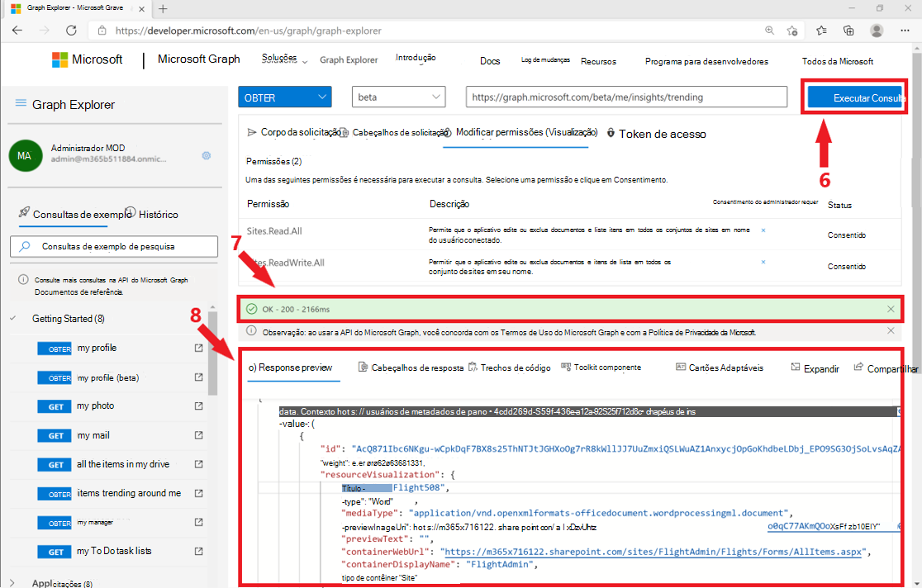This screenshot has height=588, width=922.
Task: Expand the Applicações (8) group
Action: coord(12,583)
